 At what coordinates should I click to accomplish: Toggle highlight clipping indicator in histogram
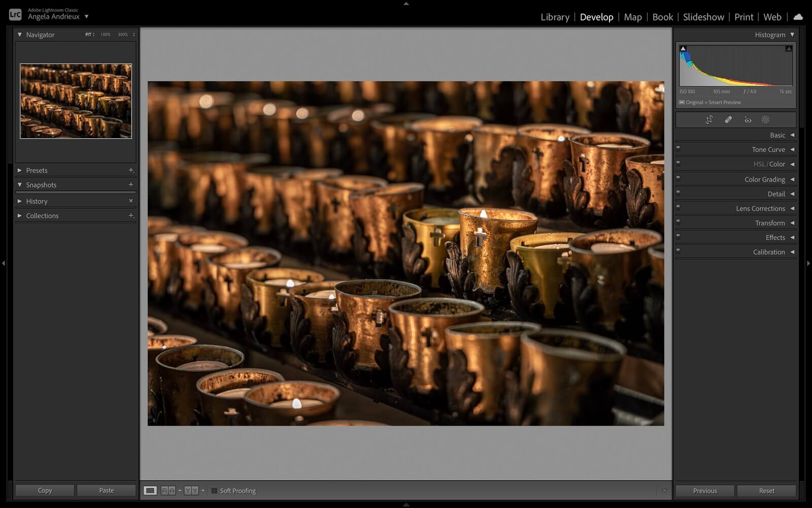(789, 49)
